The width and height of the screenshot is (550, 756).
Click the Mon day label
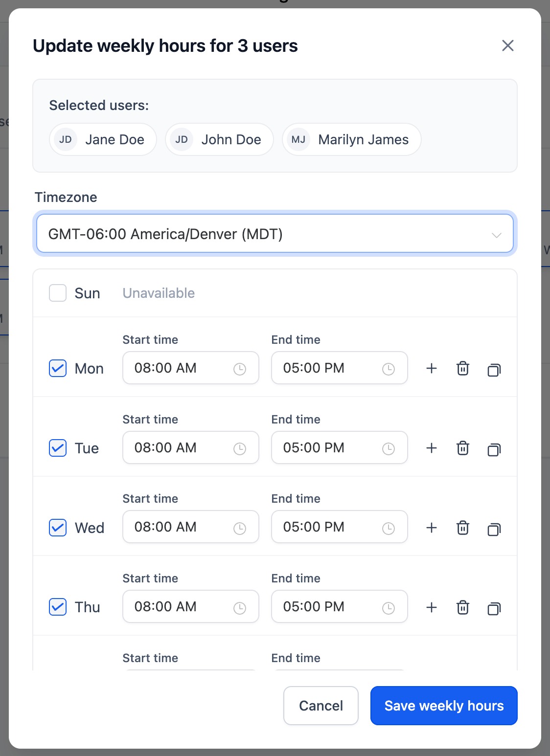coord(89,369)
